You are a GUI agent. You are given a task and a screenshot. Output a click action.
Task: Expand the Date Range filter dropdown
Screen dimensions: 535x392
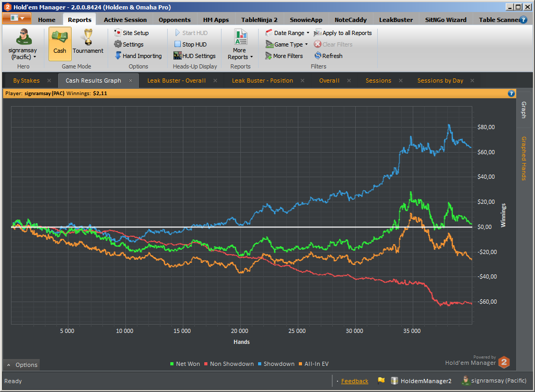coord(287,33)
